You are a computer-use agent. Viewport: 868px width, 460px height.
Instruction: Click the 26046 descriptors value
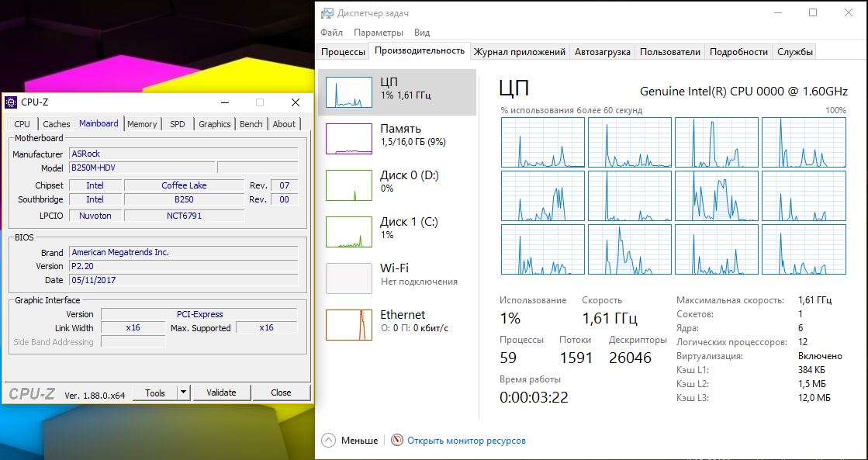pyautogui.click(x=630, y=358)
